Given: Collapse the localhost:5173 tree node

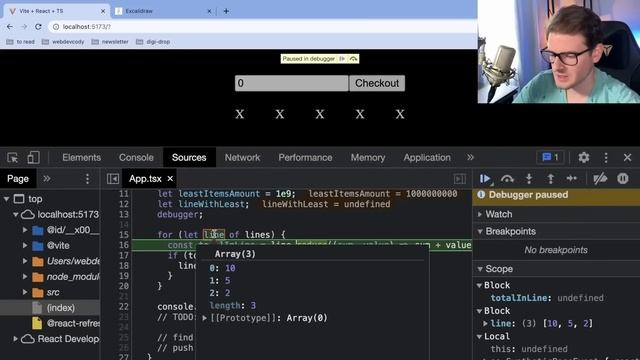Looking at the screenshot, I should coord(16,214).
